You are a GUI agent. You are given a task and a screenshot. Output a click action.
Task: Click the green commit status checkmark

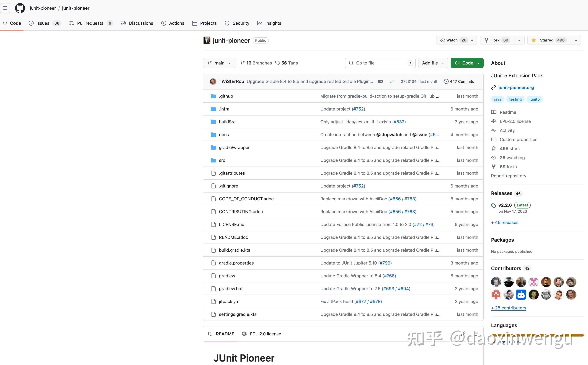pyautogui.click(x=391, y=82)
